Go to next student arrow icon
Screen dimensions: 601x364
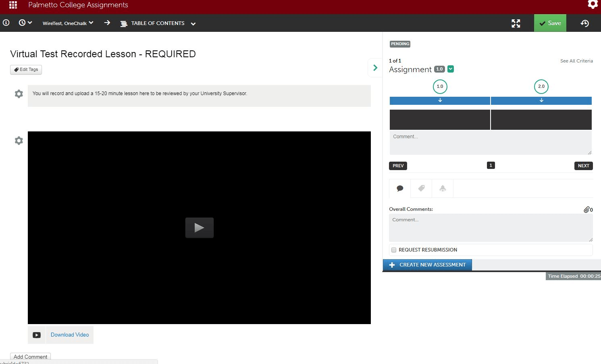107,23
